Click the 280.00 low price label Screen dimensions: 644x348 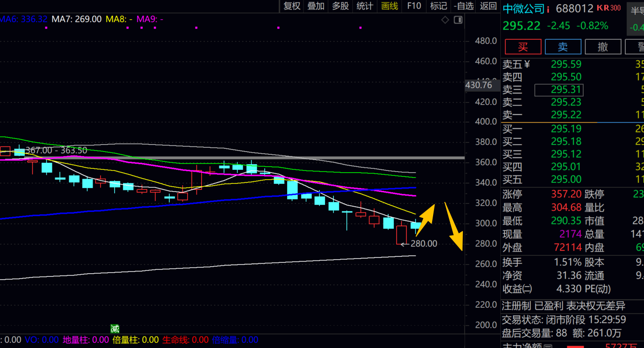[424, 244]
